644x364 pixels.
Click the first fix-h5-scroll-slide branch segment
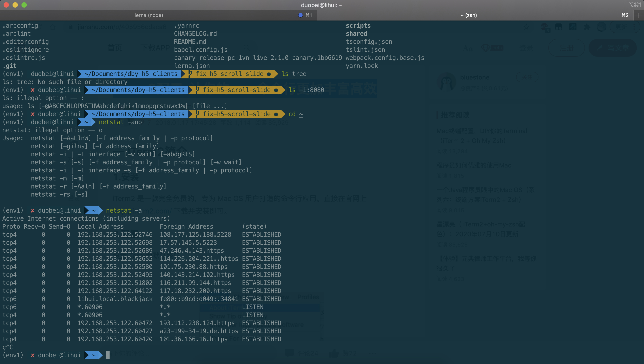(229, 74)
